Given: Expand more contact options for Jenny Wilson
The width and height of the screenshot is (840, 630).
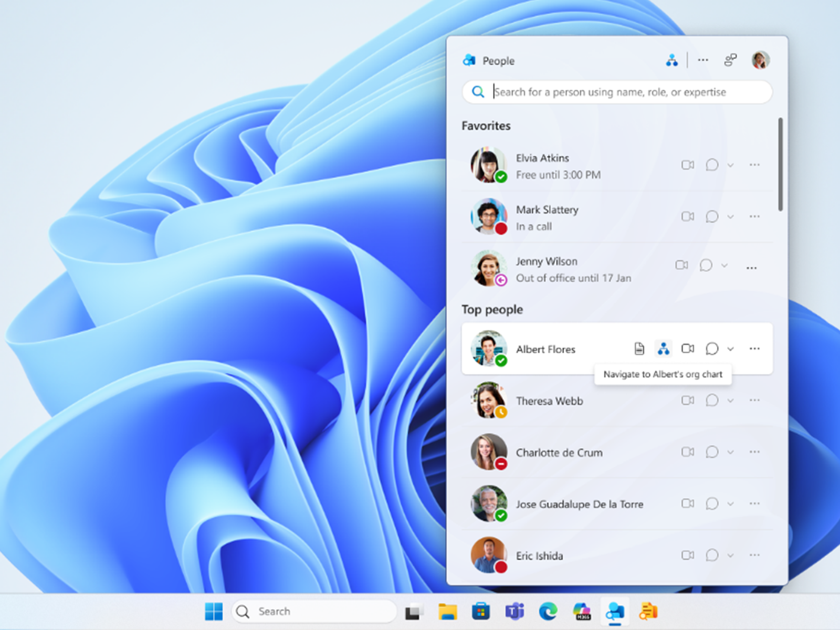Looking at the screenshot, I should (x=751, y=267).
